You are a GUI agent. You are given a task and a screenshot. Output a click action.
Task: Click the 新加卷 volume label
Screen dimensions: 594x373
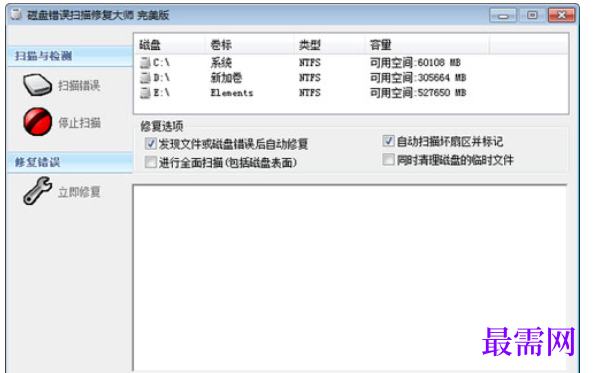tap(226, 78)
